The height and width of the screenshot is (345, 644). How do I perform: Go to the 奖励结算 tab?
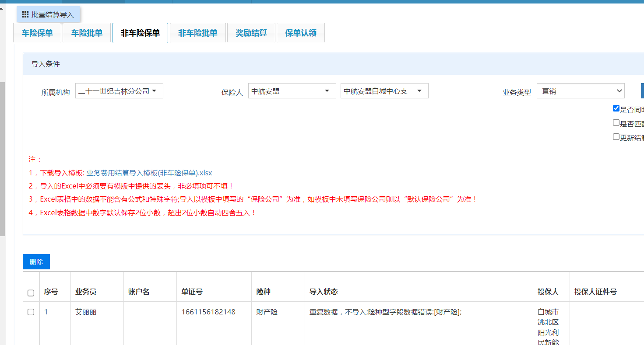point(251,33)
